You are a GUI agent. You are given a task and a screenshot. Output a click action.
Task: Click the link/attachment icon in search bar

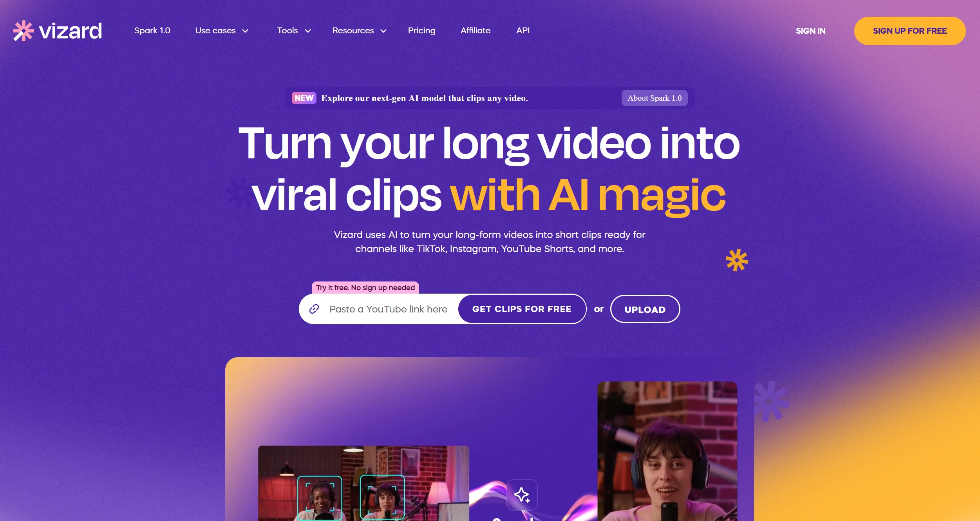[x=315, y=309]
